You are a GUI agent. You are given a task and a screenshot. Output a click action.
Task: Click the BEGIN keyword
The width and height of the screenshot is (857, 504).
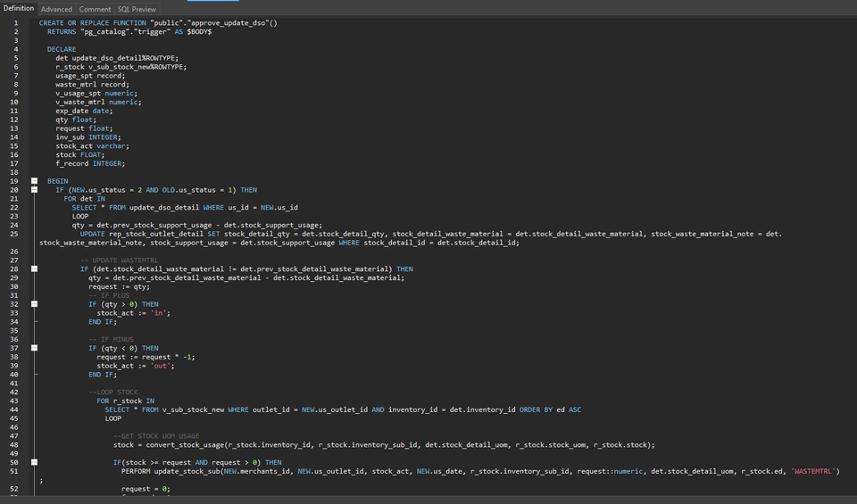(57, 181)
